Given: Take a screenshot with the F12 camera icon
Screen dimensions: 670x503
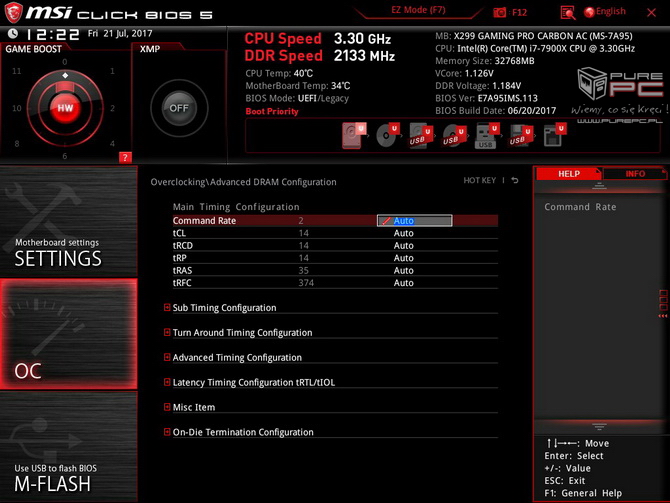Looking at the screenshot, I should point(500,12).
